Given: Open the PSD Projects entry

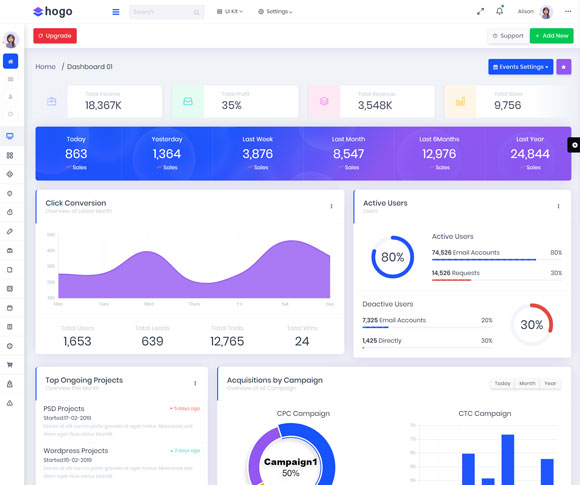Looking at the screenshot, I should point(64,408).
